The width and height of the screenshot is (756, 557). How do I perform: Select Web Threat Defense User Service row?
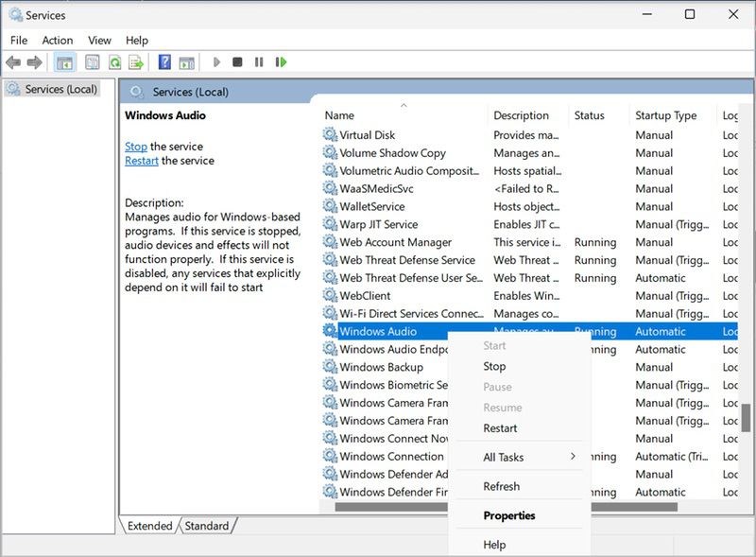coord(529,278)
